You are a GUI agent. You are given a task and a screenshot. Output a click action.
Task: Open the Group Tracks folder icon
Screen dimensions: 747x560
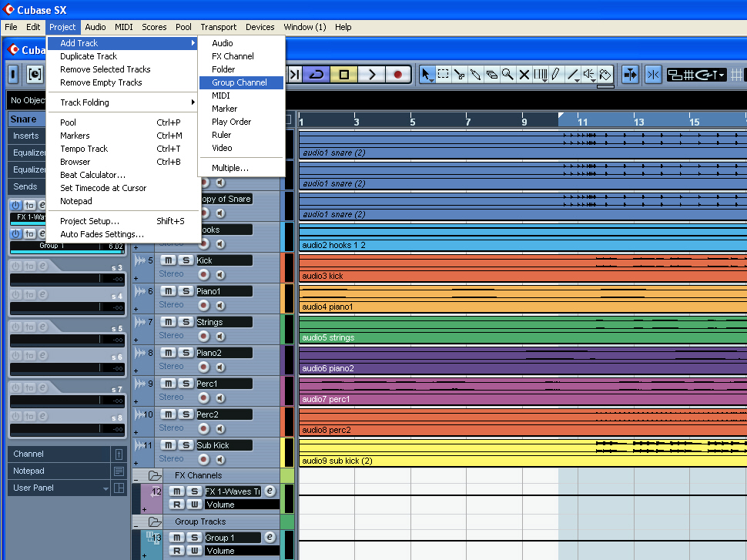point(155,522)
